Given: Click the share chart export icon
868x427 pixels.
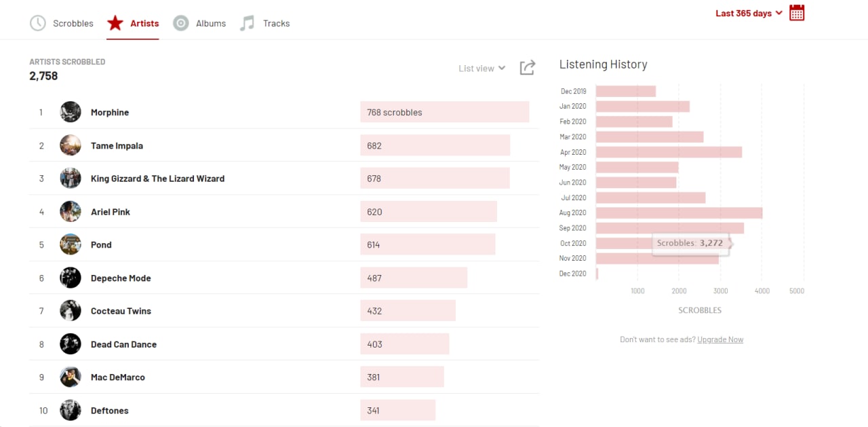Looking at the screenshot, I should (528, 68).
